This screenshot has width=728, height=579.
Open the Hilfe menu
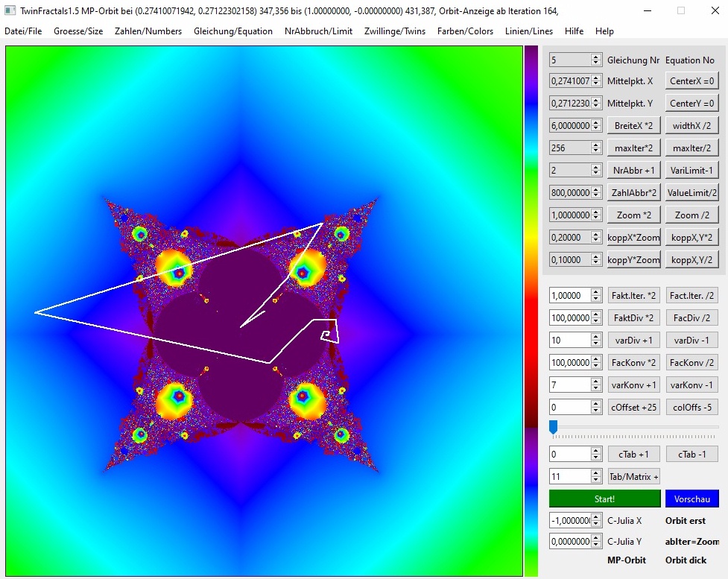pos(574,31)
